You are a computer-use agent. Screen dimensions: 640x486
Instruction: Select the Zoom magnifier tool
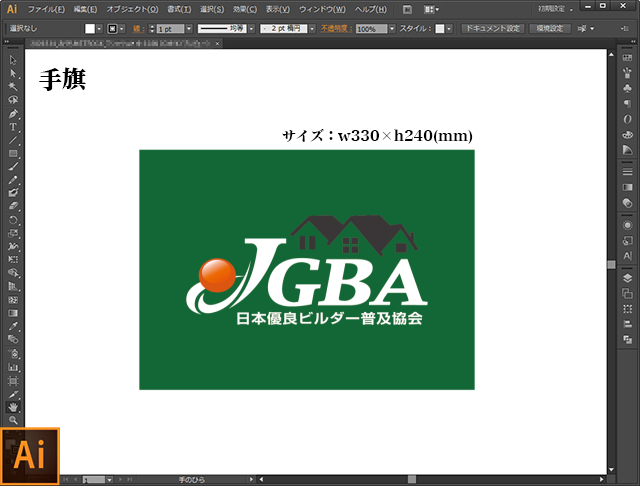click(x=13, y=420)
